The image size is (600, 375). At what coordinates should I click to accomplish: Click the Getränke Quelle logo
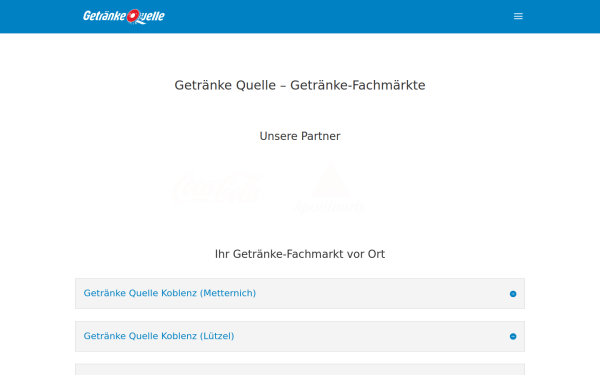tap(124, 16)
